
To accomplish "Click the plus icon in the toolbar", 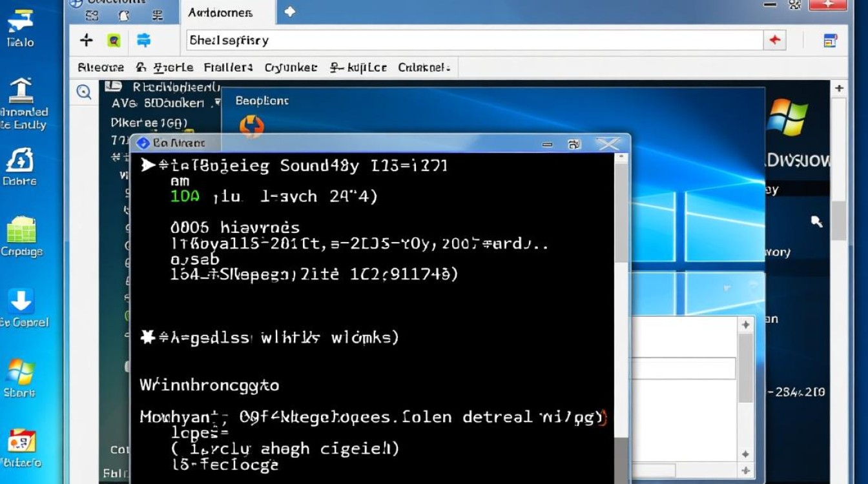I will (x=87, y=41).
